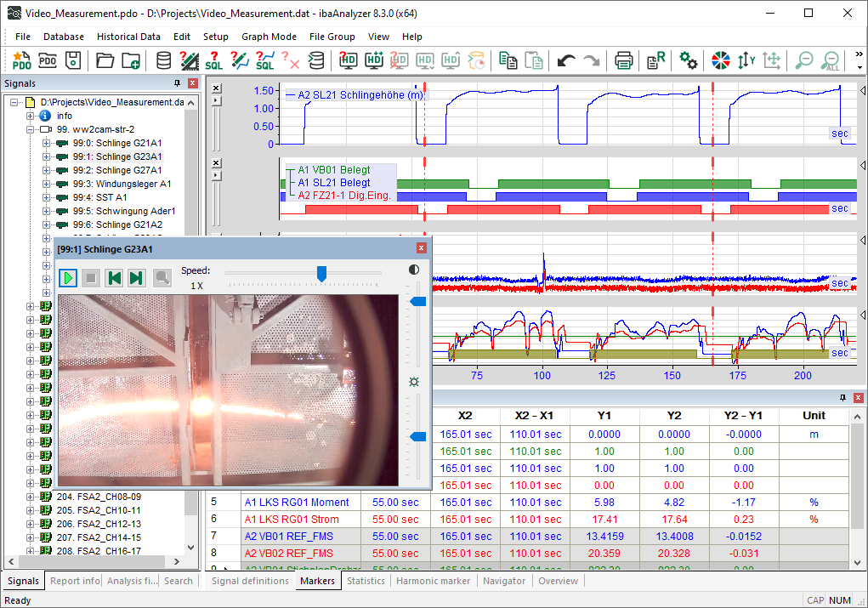Expand the info tree node
This screenshot has width=868, height=608.
31,116
